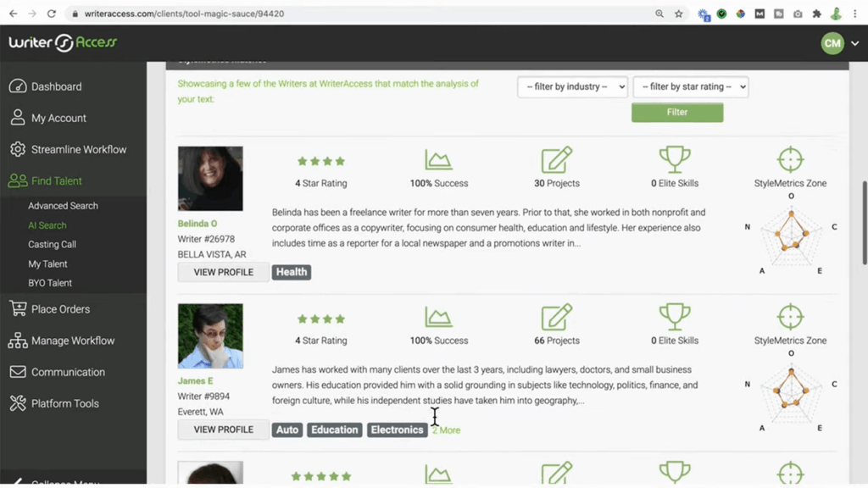This screenshot has height=488, width=868.
Task: Click James's Electronics industry tag
Action: point(397,430)
